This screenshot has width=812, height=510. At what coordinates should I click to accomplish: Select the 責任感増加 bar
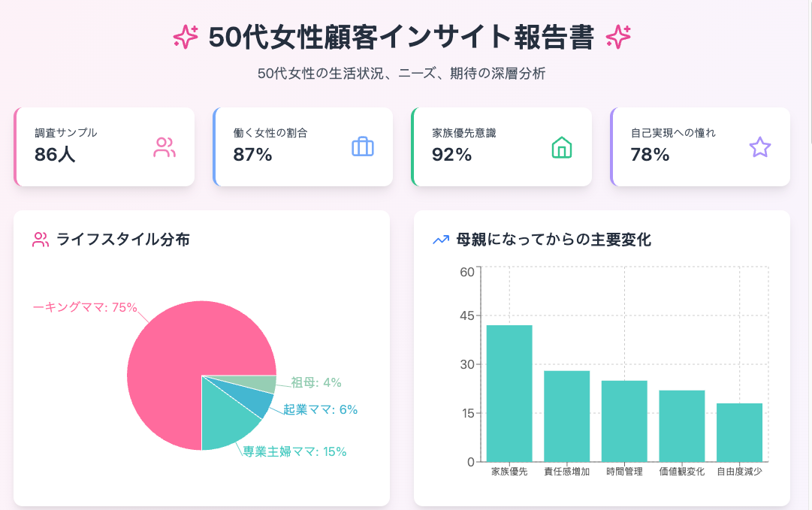pos(566,415)
